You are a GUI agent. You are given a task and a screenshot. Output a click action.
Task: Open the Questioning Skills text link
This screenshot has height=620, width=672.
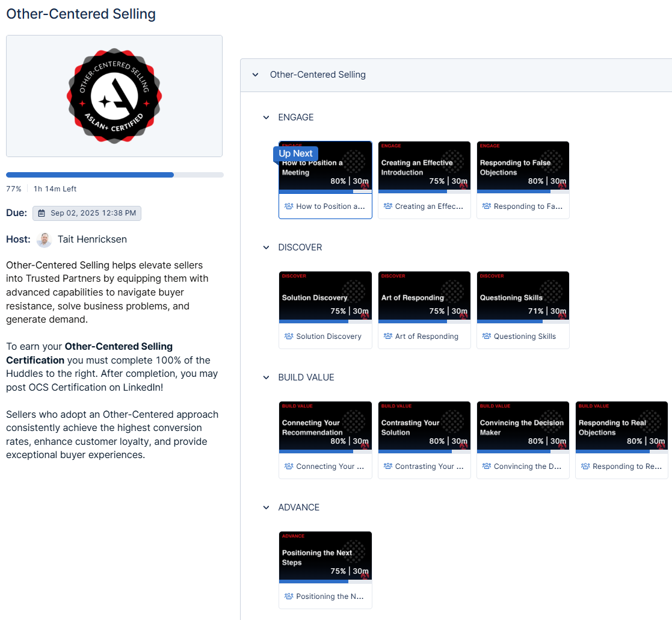[525, 336]
